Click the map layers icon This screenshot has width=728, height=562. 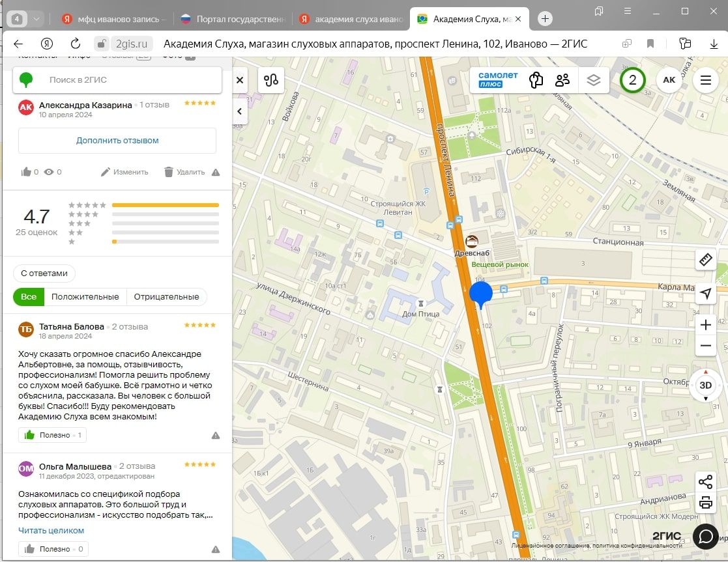(592, 80)
